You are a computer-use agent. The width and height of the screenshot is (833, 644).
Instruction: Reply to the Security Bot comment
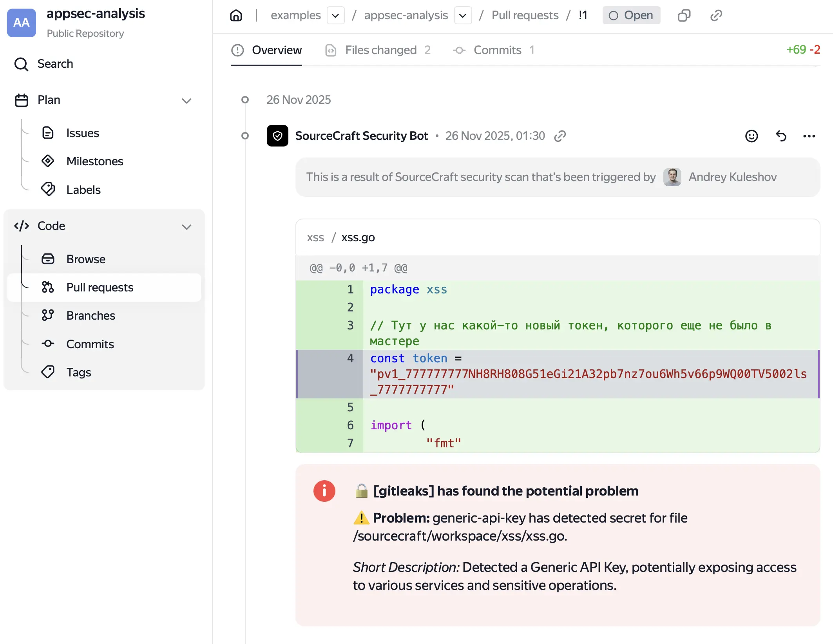coord(780,136)
